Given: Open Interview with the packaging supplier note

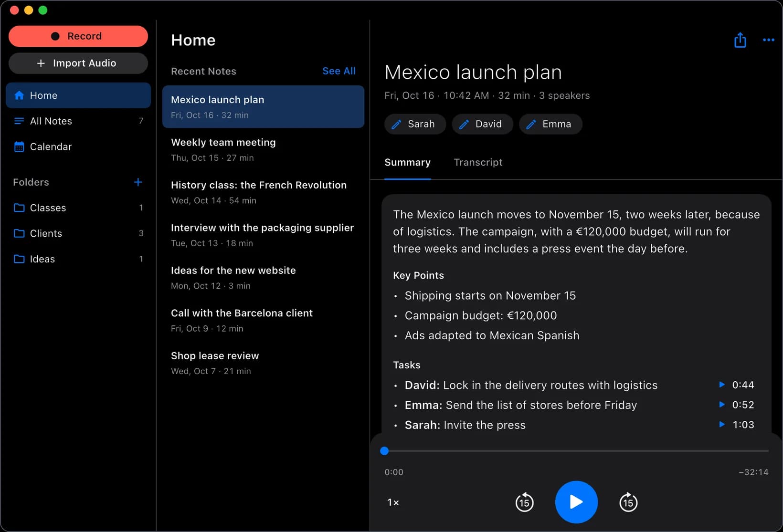Looking at the screenshot, I should [263, 235].
